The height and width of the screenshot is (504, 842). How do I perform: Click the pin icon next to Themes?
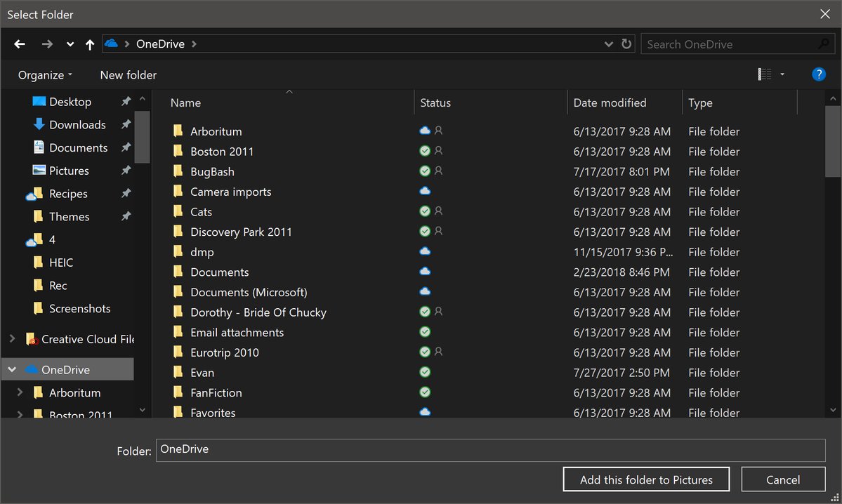click(125, 216)
